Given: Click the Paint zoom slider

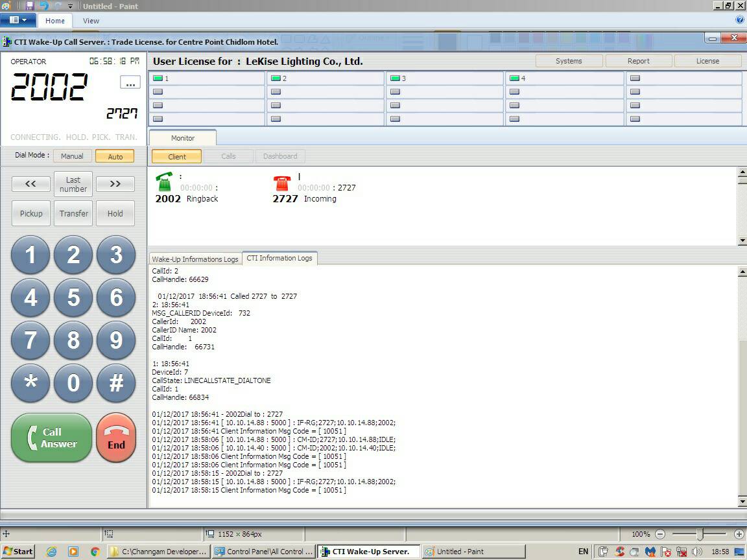Looking at the screenshot, I should click(x=700, y=534).
